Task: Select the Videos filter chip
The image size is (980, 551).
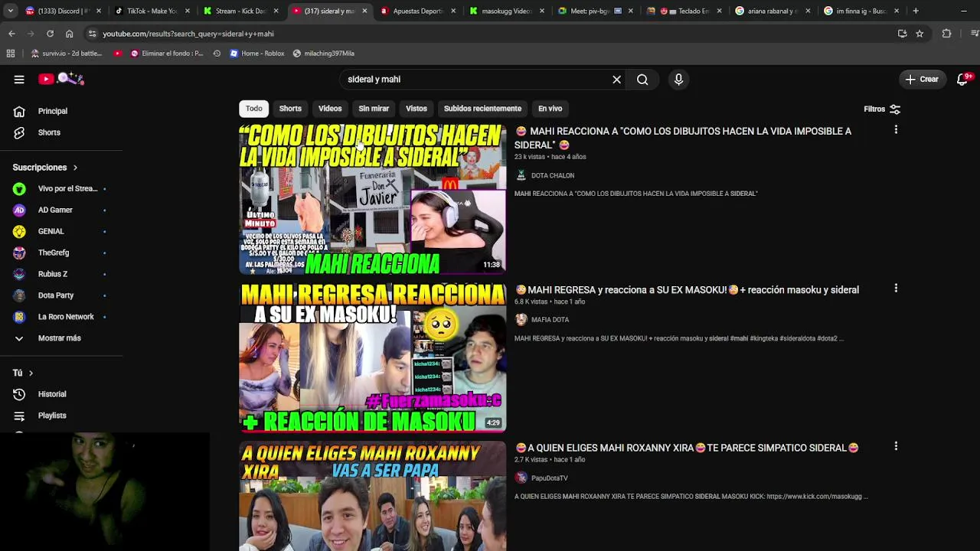Action: 330,109
